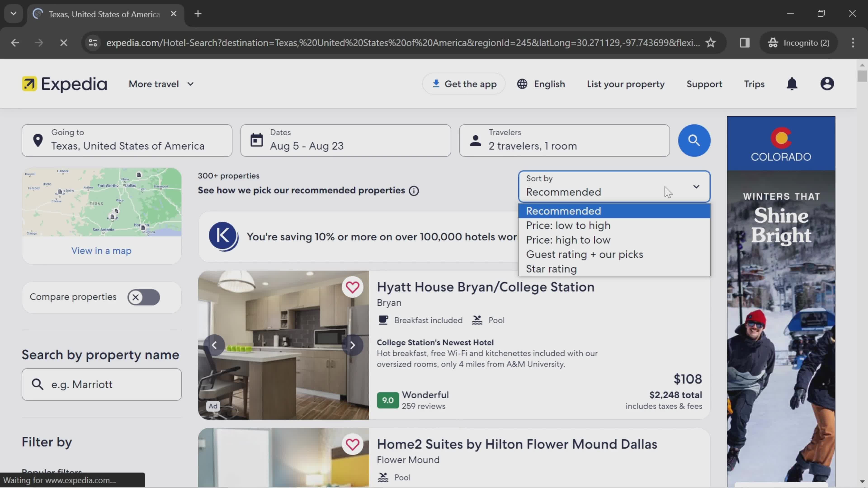
Task: Open Hyatt House Bryan/College Station listing title
Action: tap(486, 287)
